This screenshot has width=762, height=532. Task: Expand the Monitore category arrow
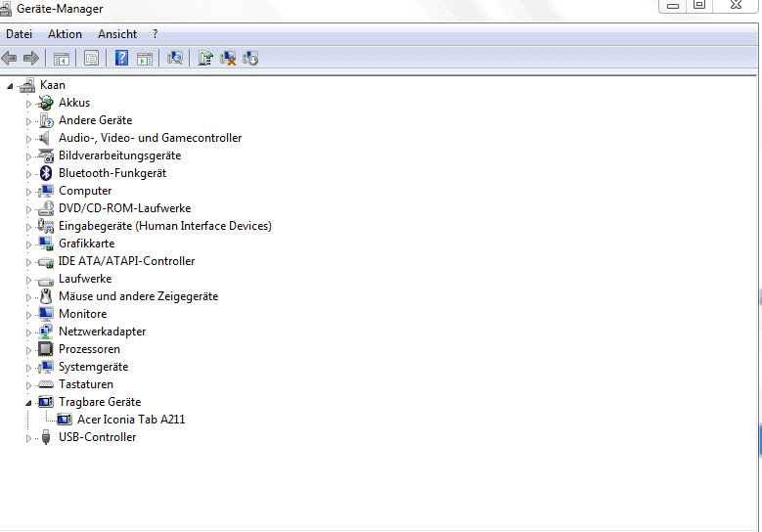[x=28, y=315]
